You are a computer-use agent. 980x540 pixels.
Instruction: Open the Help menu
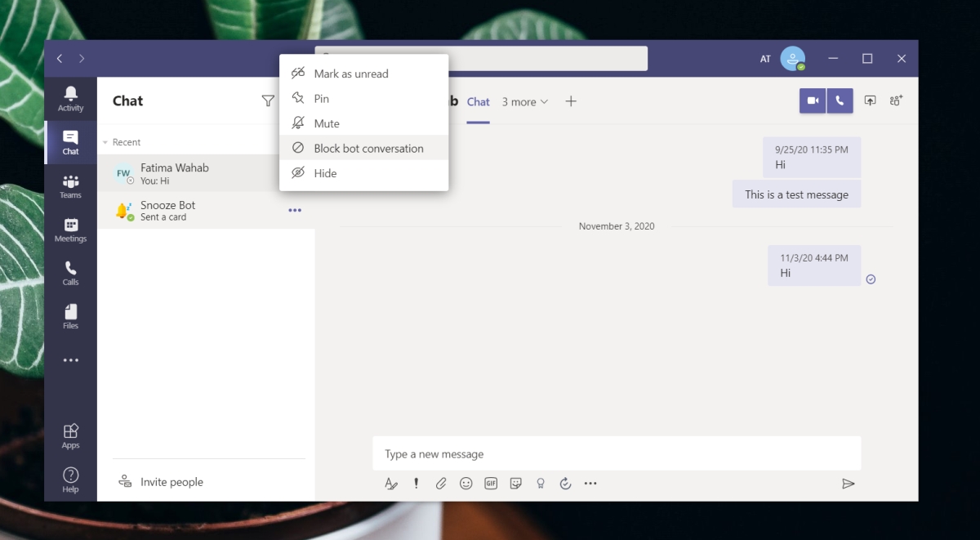70,480
